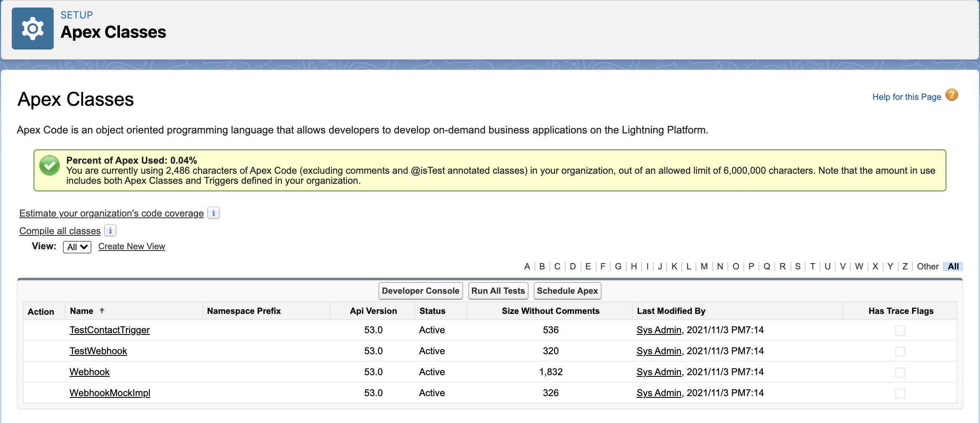Click the green checkmark status icon

pos(50,165)
